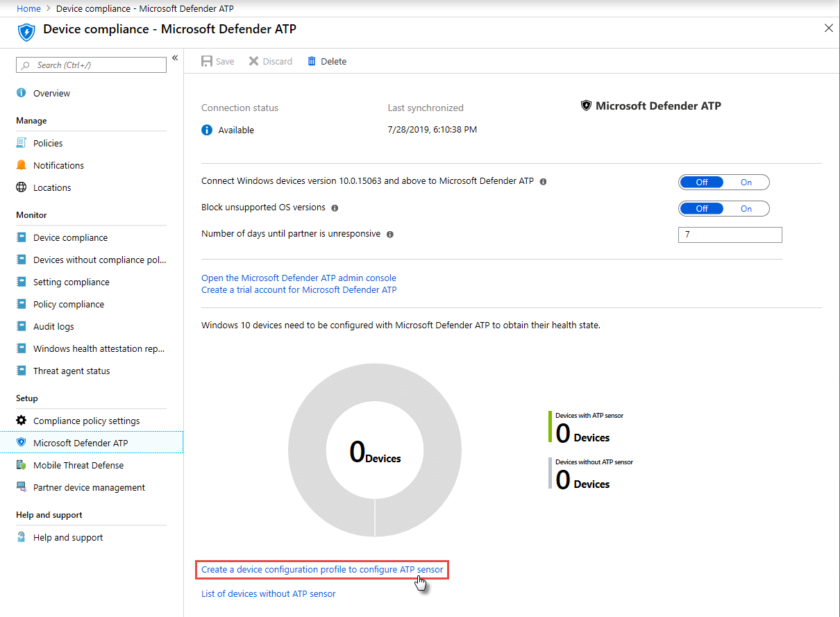Click the Save disk icon
Viewport: 840px width, 617px height.
click(207, 61)
